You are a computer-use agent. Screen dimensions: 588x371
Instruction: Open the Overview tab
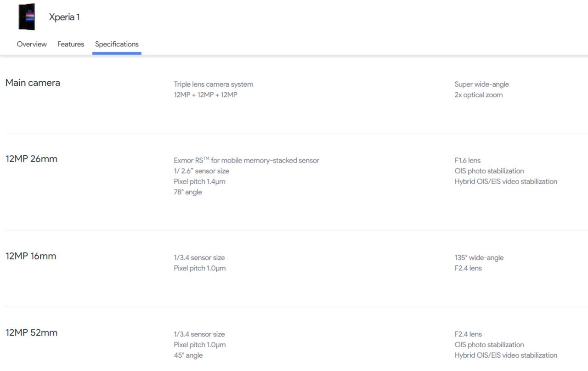point(32,44)
